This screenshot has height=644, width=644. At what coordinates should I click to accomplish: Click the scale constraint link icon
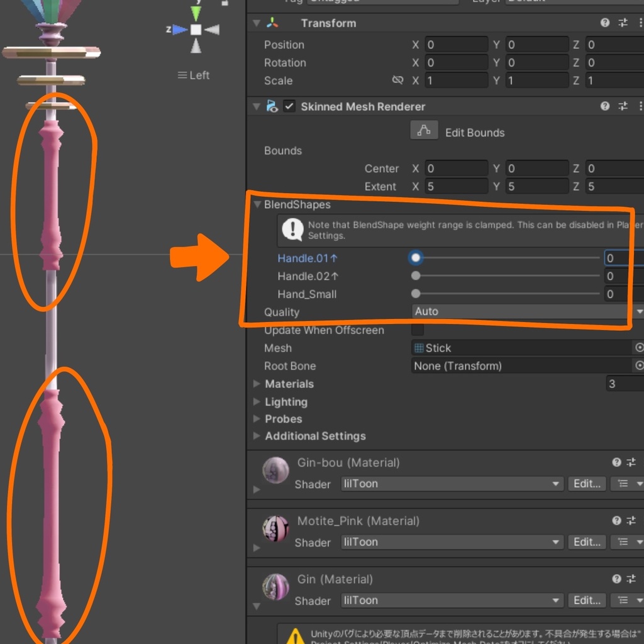(x=397, y=80)
